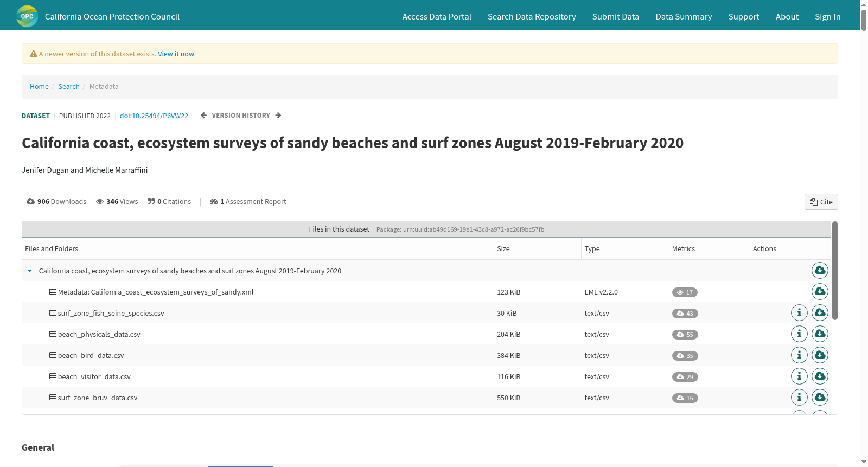This screenshot has height=467, width=868.
Task: Show info for surf_zone_fish_seine_species.csv
Action: click(799, 312)
